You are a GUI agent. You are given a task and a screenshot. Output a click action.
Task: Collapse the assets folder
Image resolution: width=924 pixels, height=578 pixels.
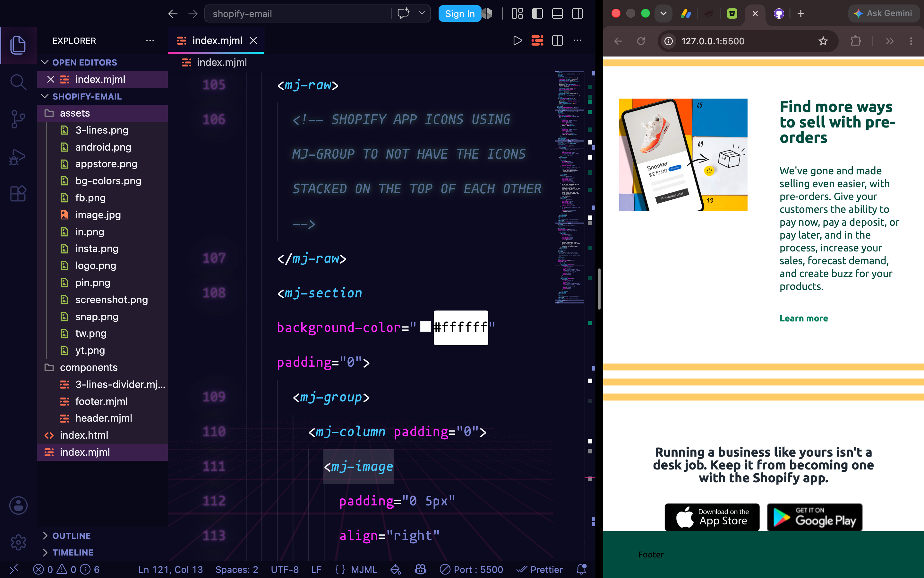coord(102,113)
